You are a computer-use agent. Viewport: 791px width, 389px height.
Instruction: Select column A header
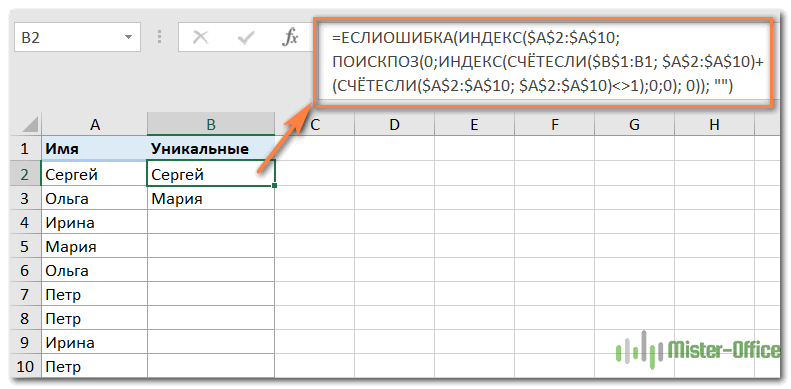tap(94, 125)
